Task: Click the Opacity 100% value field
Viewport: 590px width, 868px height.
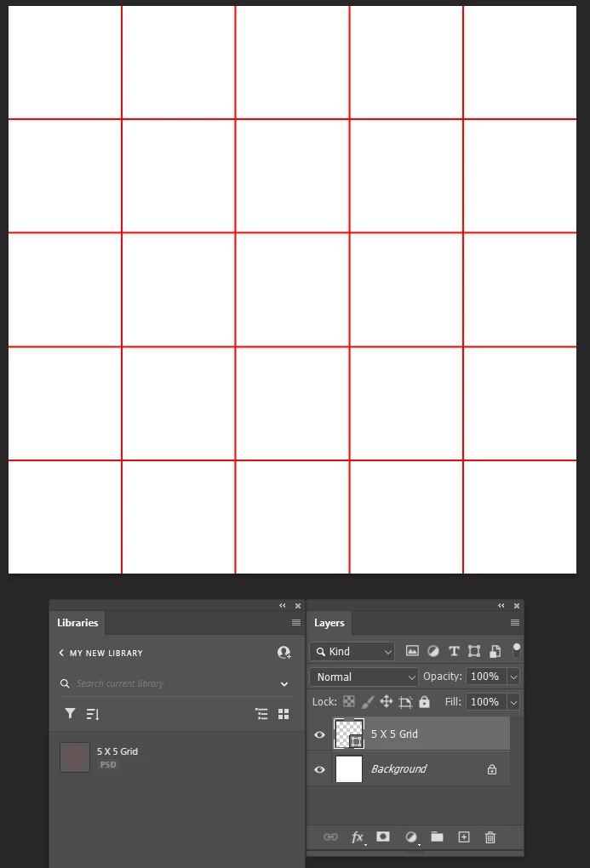Action: [x=486, y=677]
